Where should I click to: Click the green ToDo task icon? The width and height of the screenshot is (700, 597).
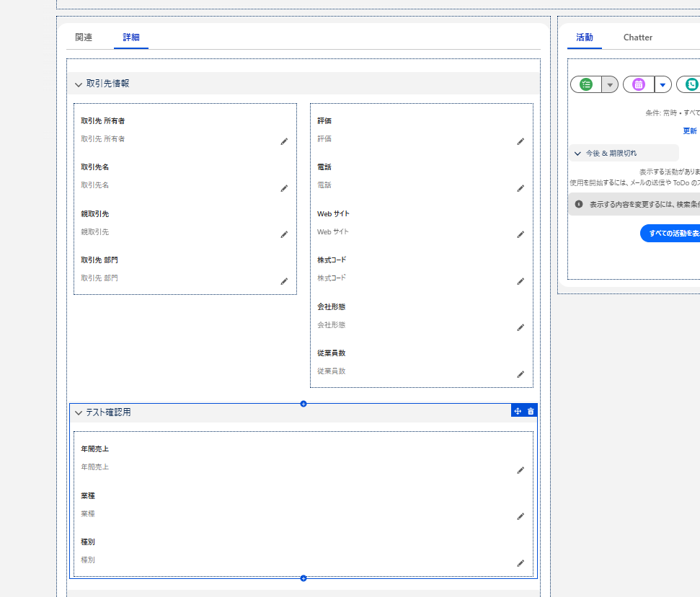586,84
